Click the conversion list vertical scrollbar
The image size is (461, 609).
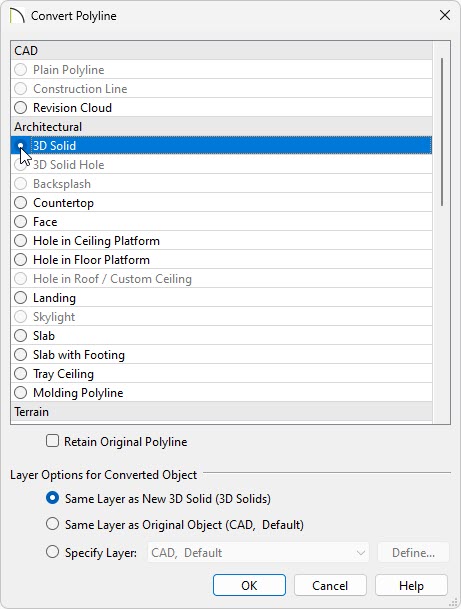coord(442,132)
